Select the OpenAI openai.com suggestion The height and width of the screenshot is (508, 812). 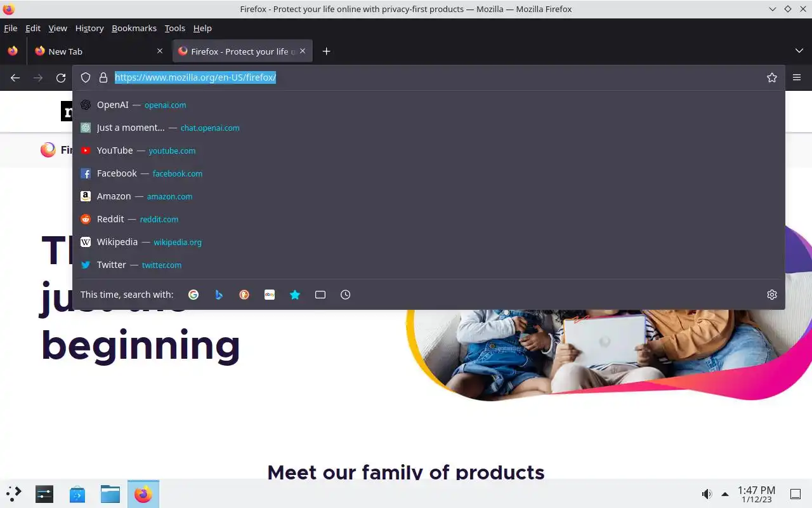[429, 105]
